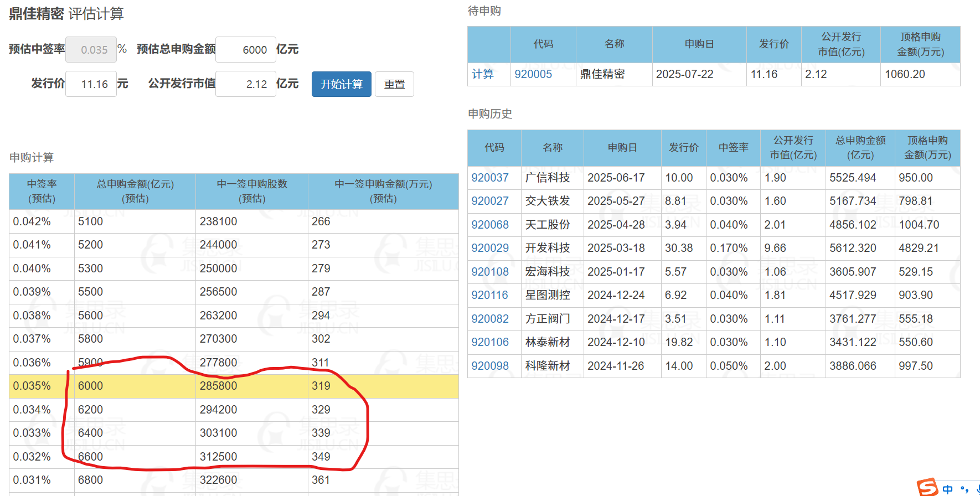Click the 发行价 input box showing 11.16
This screenshot has height=496, width=980.
[x=91, y=84]
